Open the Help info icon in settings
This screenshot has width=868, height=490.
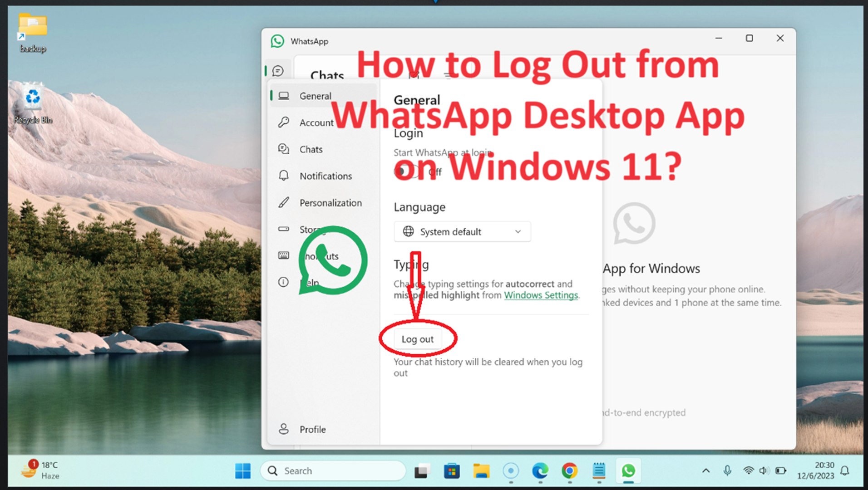point(283,282)
